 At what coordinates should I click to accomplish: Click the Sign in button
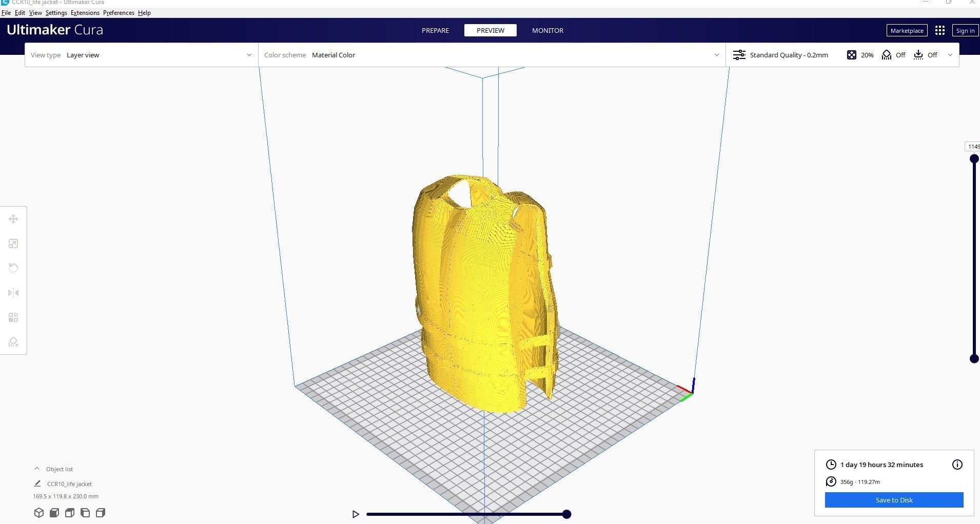[x=965, y=30]
